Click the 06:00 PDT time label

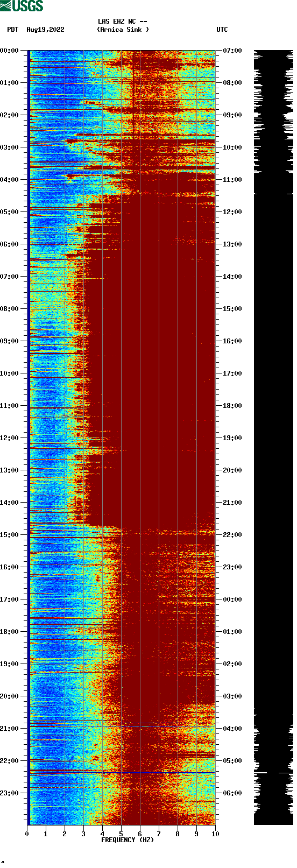[x=10, y=244]
